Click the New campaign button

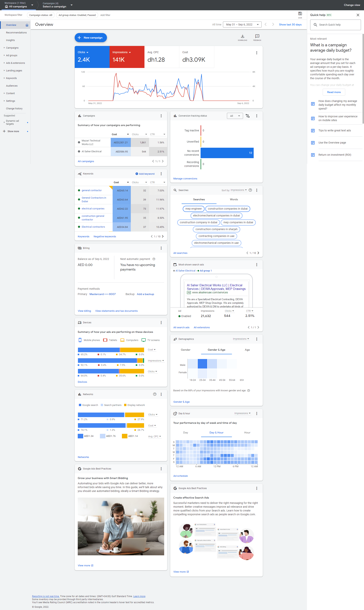90,38
